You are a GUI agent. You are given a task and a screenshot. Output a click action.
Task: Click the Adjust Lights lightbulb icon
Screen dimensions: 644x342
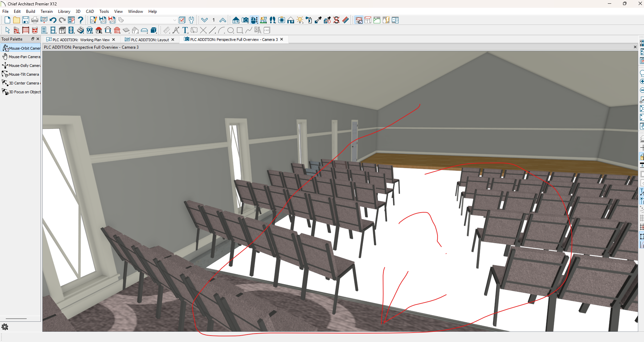pyautogui.click(x=300, y=20)
